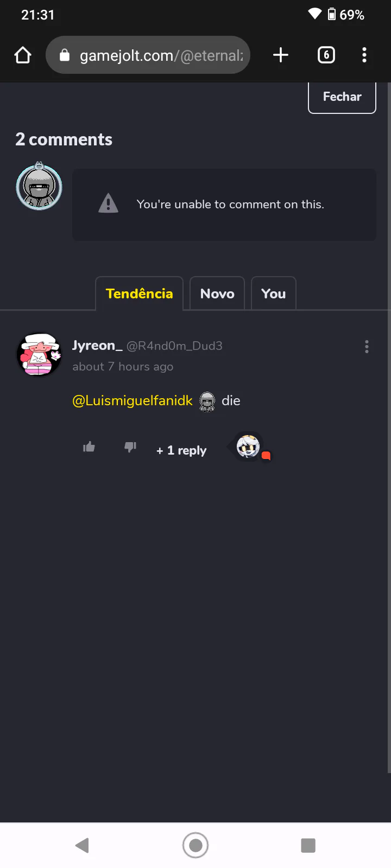Switch to the You tab
391x868 pixels.
[x=274, y=293]
